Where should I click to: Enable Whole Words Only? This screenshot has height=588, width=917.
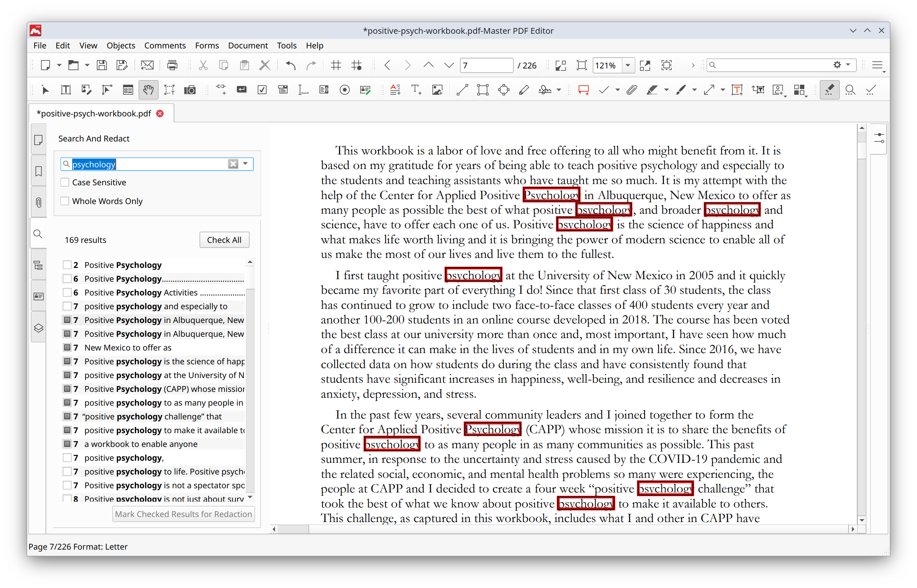(65, 201)
